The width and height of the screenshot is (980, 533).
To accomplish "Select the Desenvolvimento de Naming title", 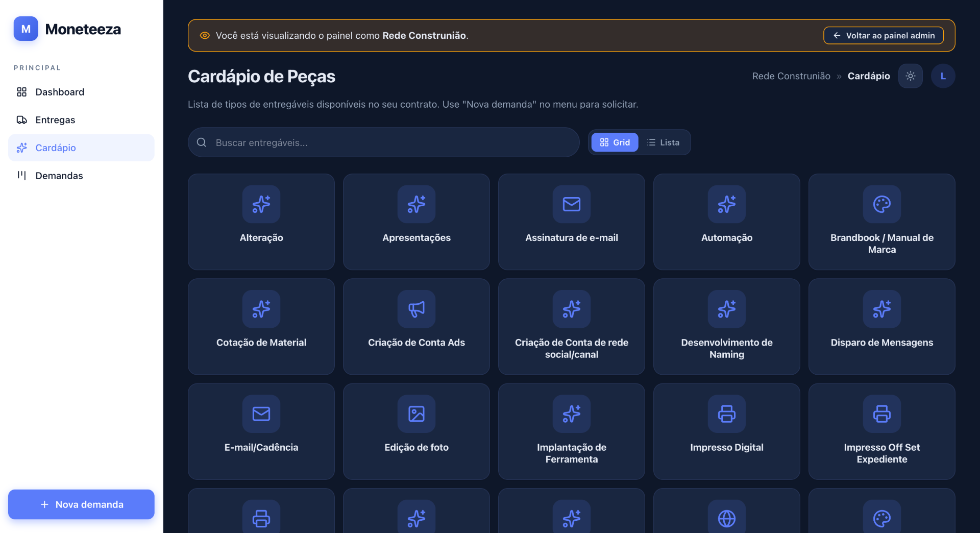I will [727, 348].
